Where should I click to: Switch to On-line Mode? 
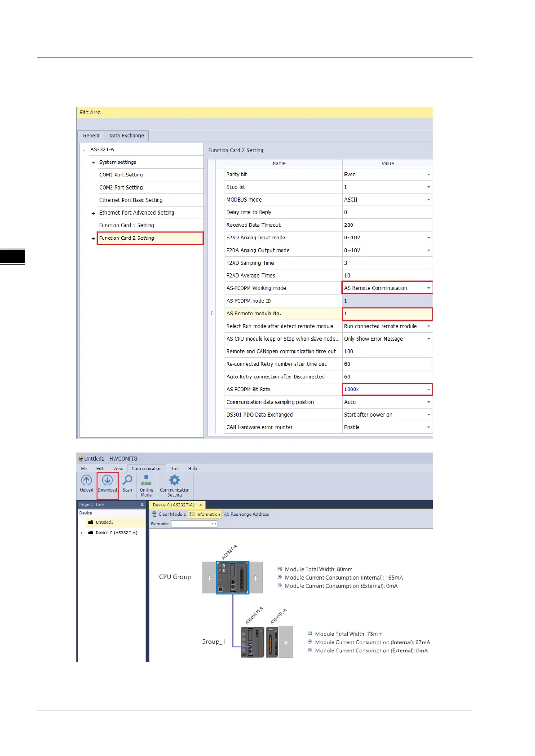pyautogui.click(x=146, y=481)
